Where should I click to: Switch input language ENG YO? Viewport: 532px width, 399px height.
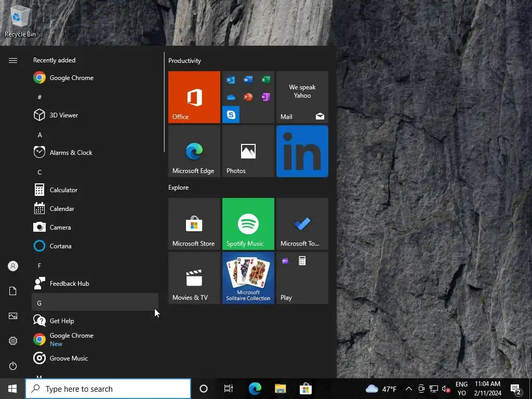point(461,389)
